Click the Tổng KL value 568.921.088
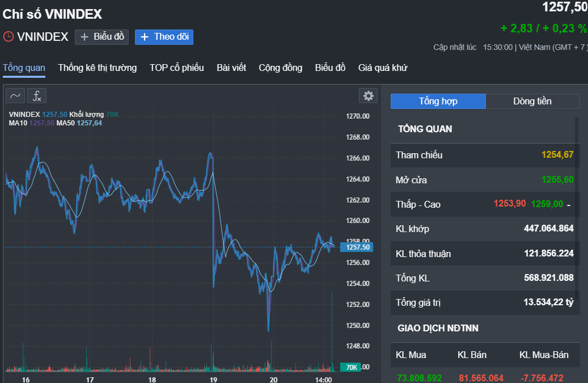Viewport: 588px width, 383px height. [549, 277]
